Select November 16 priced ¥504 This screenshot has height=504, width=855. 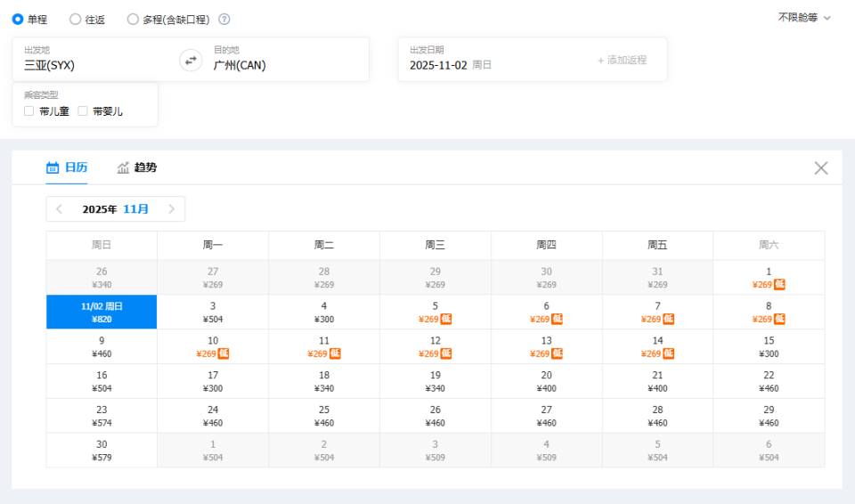pyautogui.click(x=102, y=381)
